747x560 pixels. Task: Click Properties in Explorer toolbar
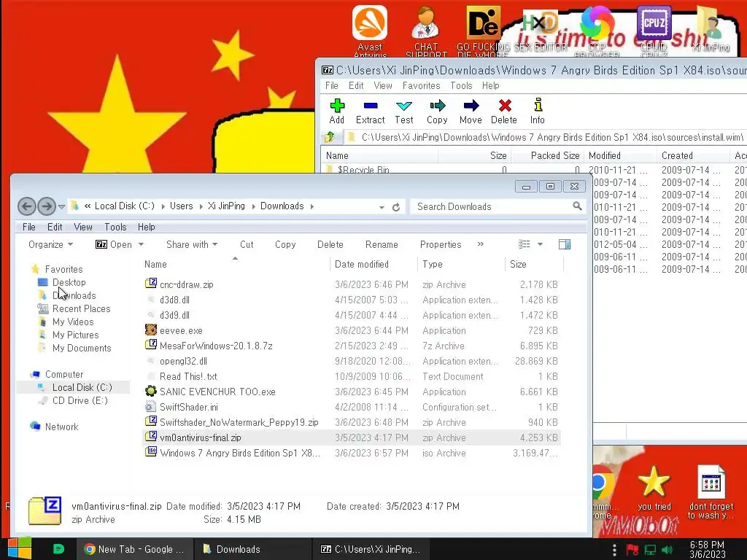(x=441, y=244)
